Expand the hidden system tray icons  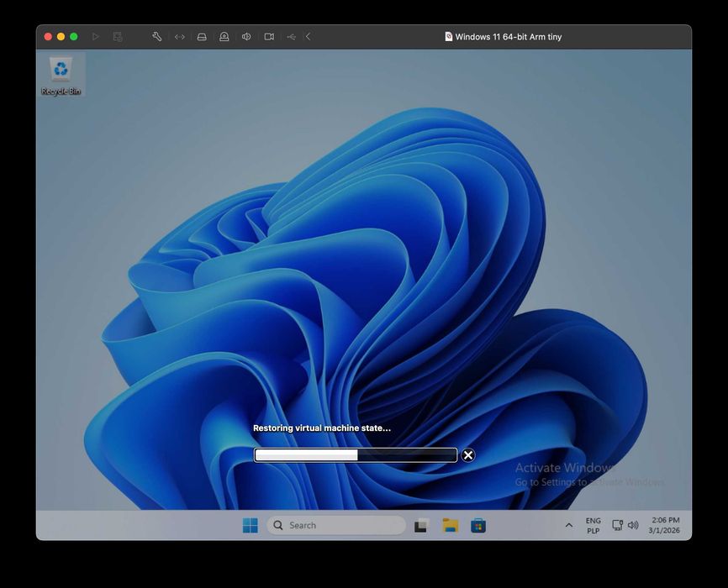tap(569, 525)
